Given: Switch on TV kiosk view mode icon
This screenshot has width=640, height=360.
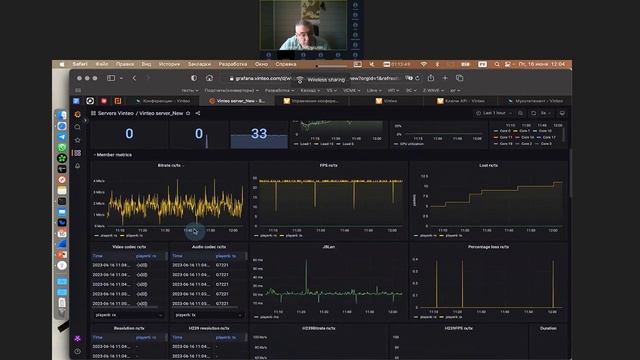Looking at the screenshot, I should (x=562, y=113).
